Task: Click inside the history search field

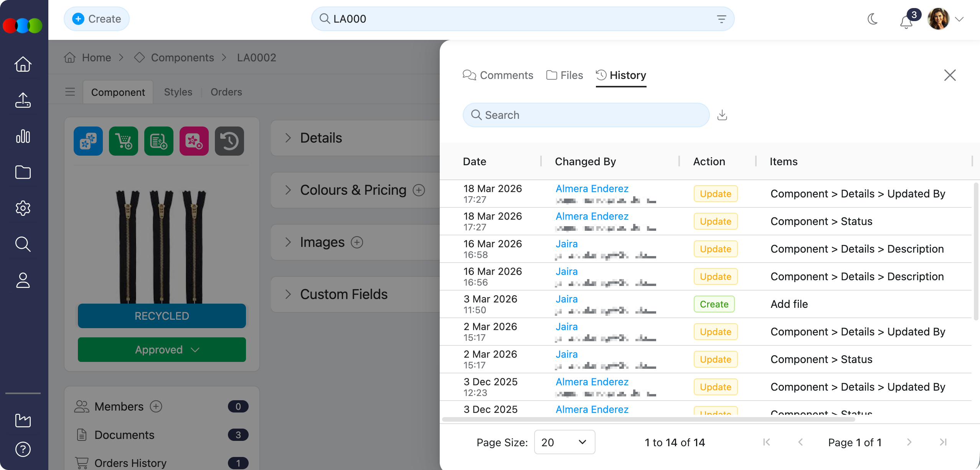Action: pyautogui.click(x=583, y=115)
